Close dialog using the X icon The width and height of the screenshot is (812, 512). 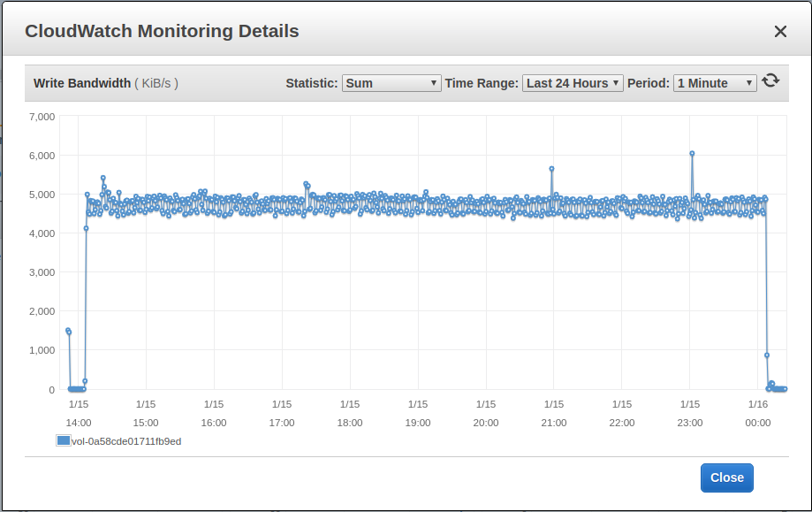coord(780,32)
